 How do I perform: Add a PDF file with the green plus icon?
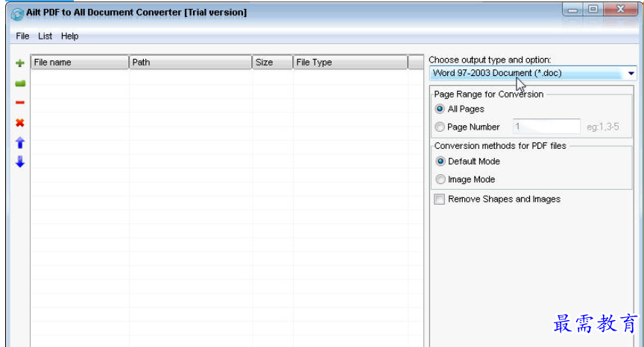20,63
